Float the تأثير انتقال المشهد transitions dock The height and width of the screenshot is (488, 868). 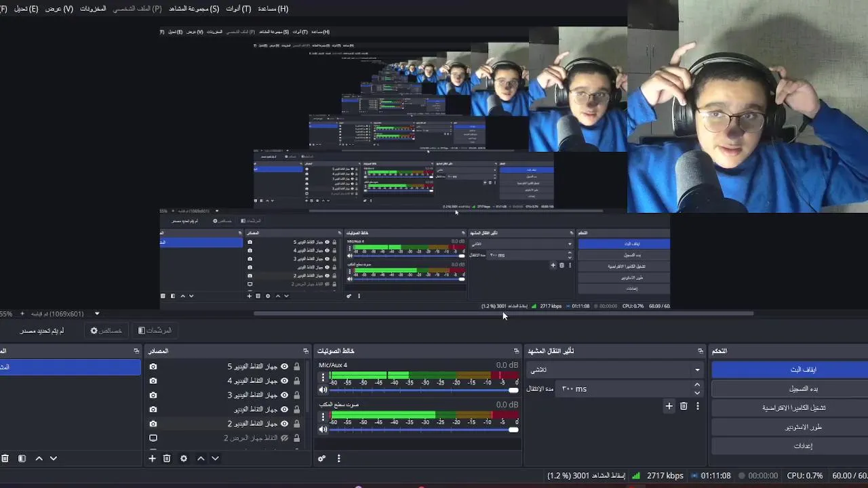(701, 351)
